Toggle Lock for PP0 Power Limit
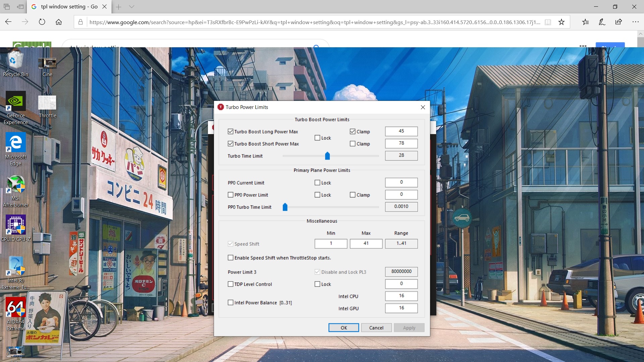Image resolution: width=644 pixels, height=362 pixels. [x=317, y=195]
